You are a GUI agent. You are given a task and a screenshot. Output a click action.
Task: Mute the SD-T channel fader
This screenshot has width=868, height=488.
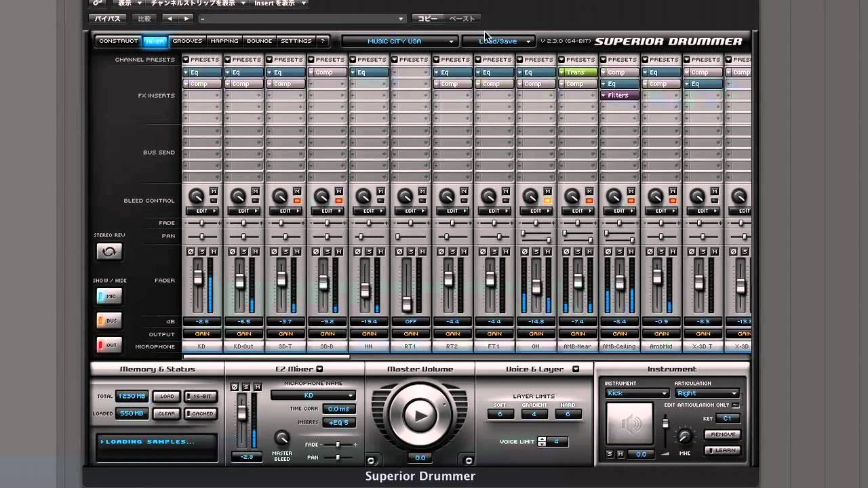[x=297, y=251]
